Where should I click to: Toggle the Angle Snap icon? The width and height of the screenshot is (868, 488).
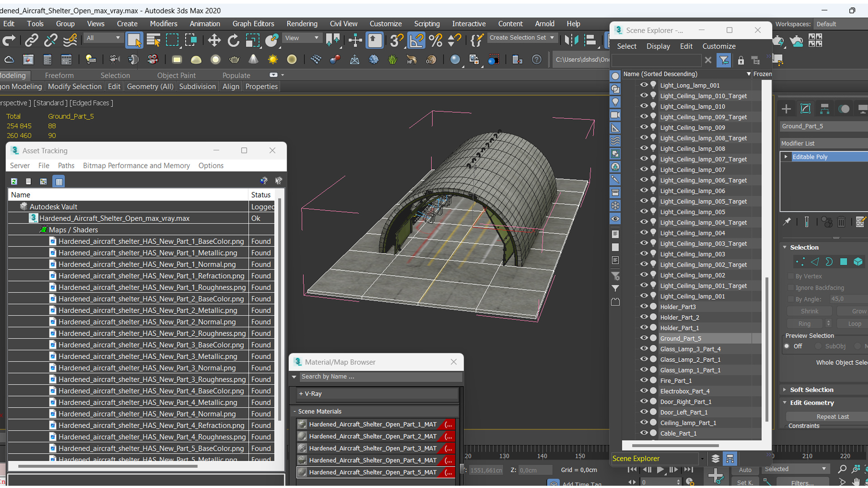[x=416, y=41]
